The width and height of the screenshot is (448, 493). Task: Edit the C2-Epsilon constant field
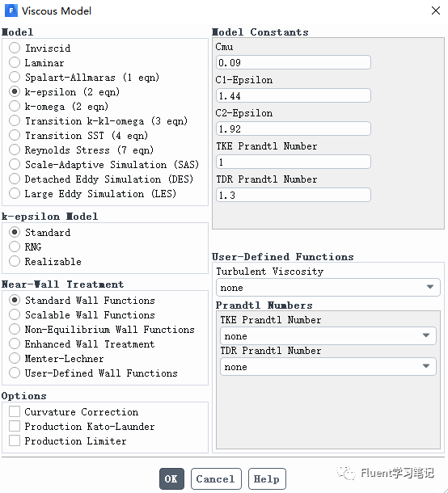pyautogui.click(x=294, y=129)
